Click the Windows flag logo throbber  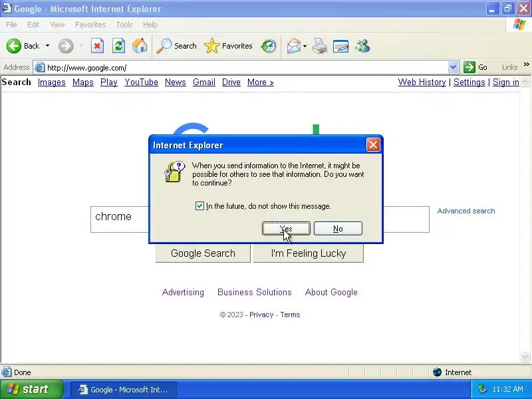tap(519, 25)
